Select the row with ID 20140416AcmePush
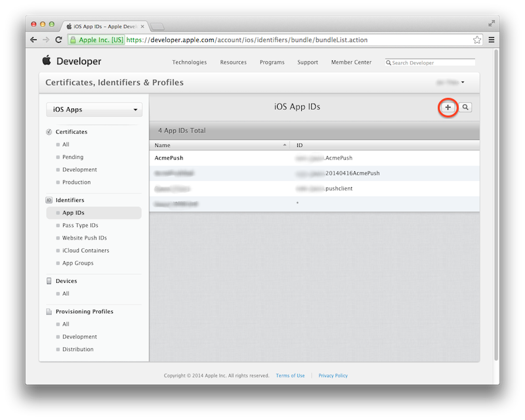The image size is (525, 420). (314, 173)
